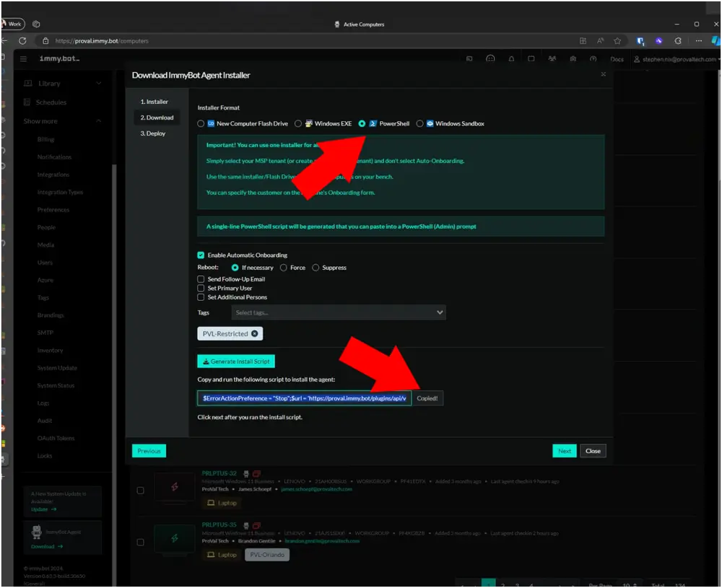Choose If necessary reboot option
Image resolution: width=722 pixels, height=588 pixels.
(x=235, y=268)
